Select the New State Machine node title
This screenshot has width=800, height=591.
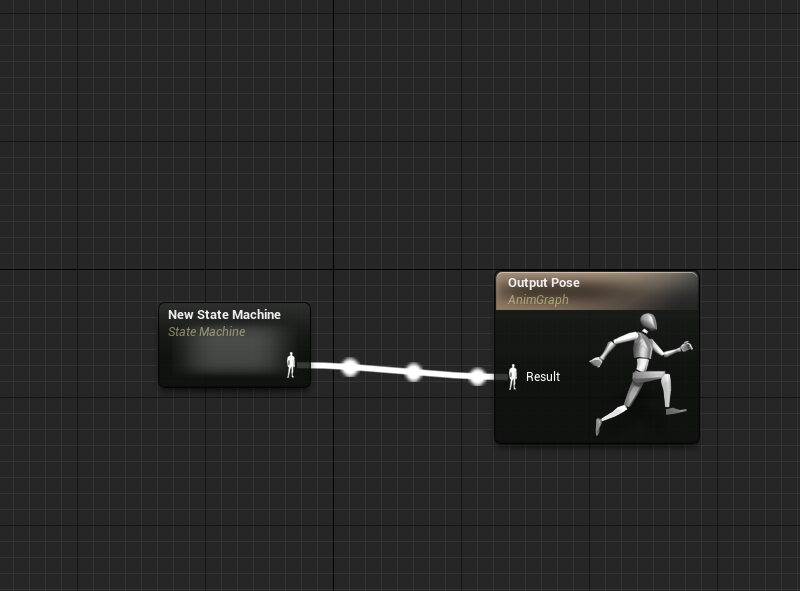point(224,314)
